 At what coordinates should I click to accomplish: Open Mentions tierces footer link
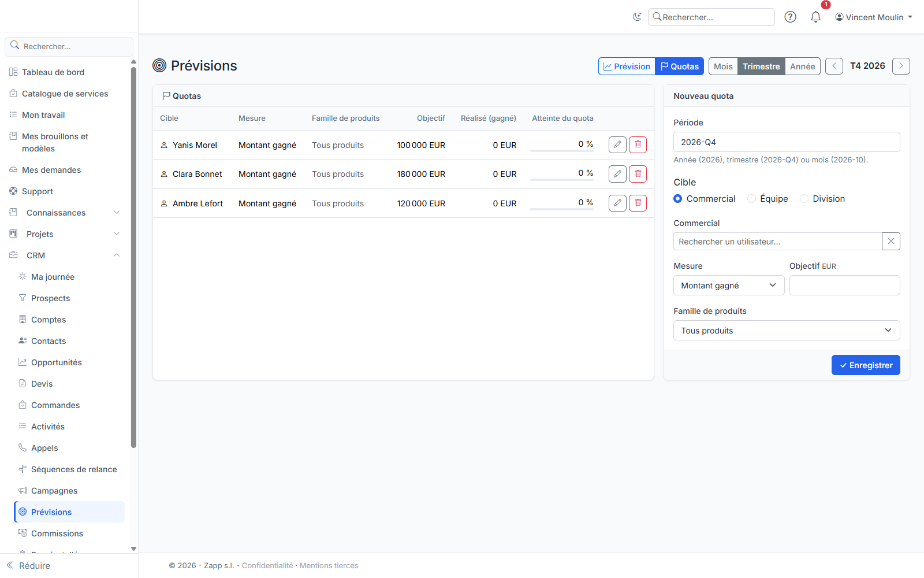pyautogui.click(x=329, y=565)
